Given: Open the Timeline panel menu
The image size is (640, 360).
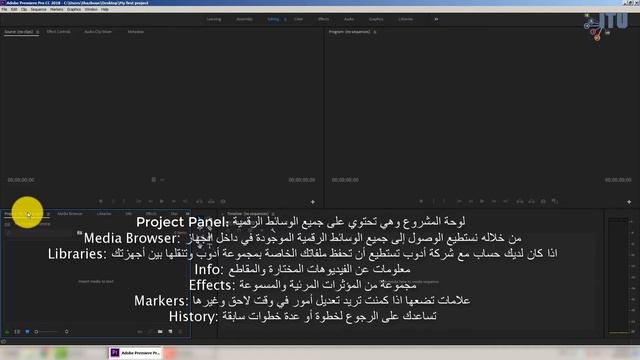Looking at the screenshot, I should [273, 214].
